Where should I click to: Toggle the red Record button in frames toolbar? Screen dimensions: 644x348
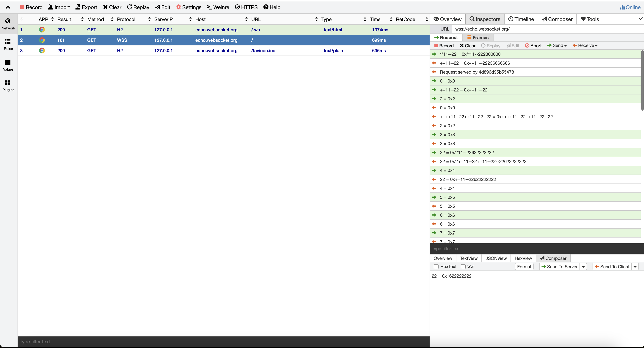[444, 46]
